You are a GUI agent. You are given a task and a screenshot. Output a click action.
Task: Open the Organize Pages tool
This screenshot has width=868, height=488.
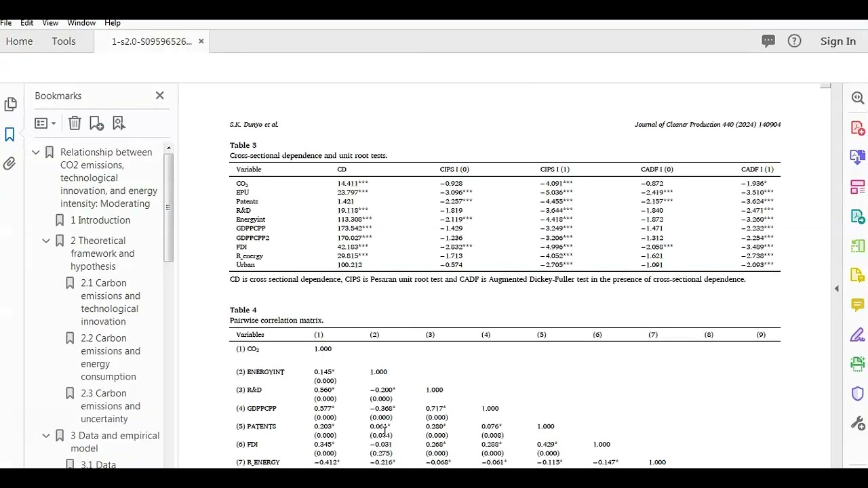[858, 187]
